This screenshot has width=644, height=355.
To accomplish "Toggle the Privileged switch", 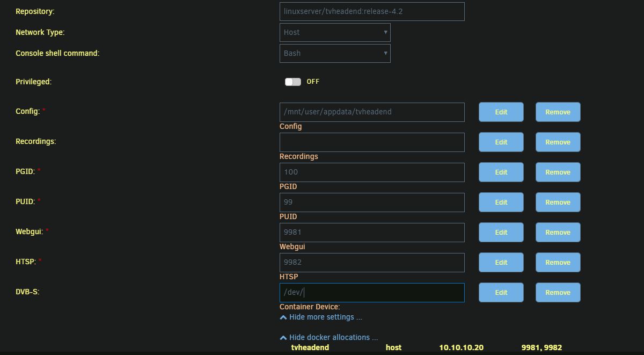I will [x=293, y=82].
